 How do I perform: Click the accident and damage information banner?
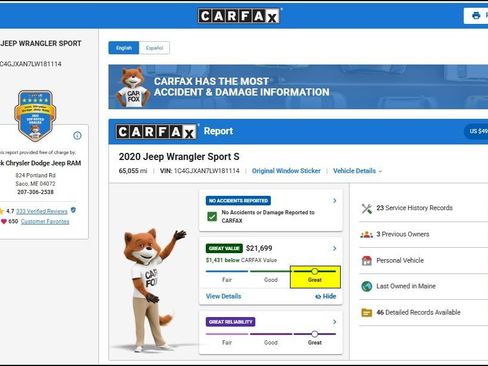298,87
